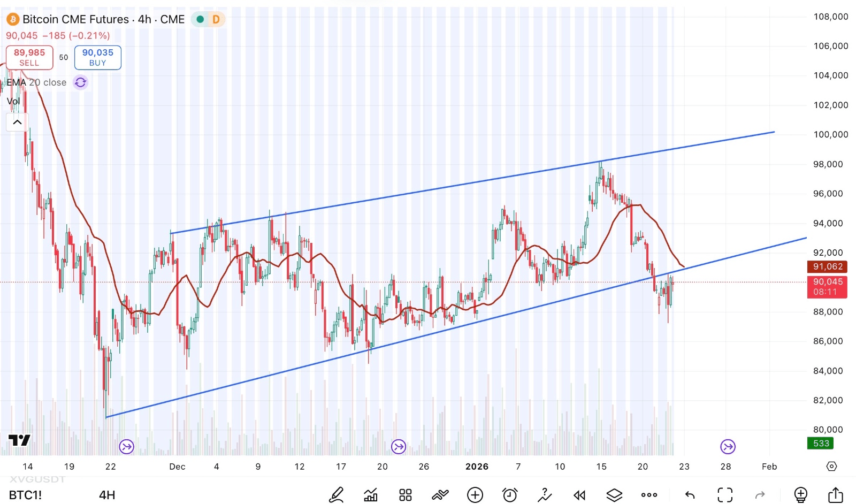Image resolution: width=856 pixels, height=504 pixels.
Task: Open the drawing tools pen icon
Action: tap(336, 495)
